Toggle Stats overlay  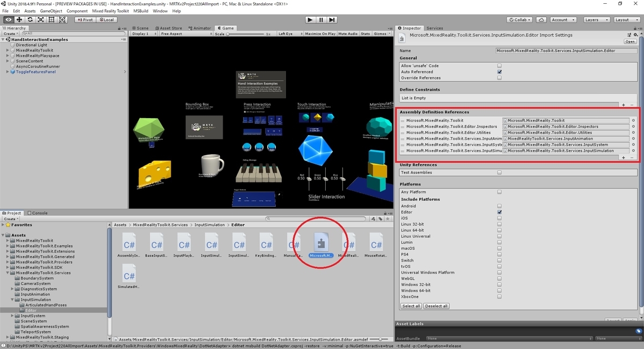click(x=365, y=34)
